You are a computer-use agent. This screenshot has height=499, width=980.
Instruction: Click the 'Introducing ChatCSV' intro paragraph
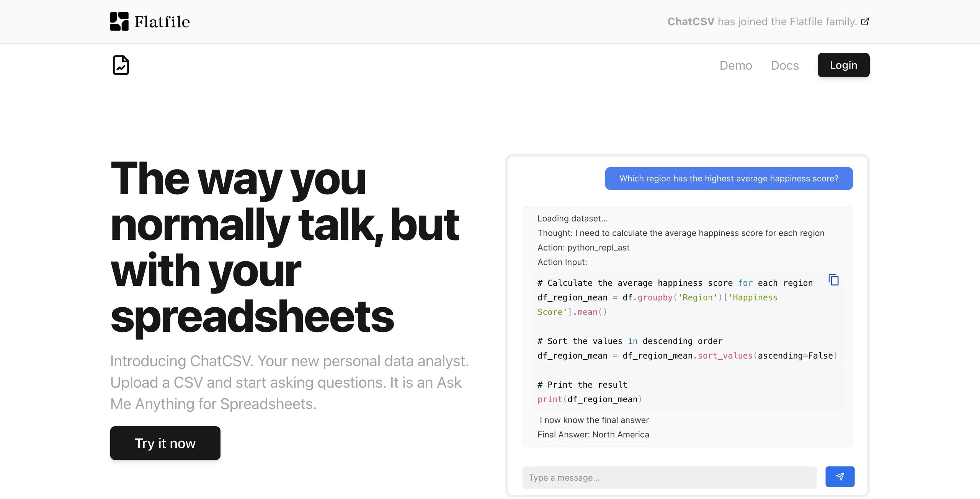289,382
